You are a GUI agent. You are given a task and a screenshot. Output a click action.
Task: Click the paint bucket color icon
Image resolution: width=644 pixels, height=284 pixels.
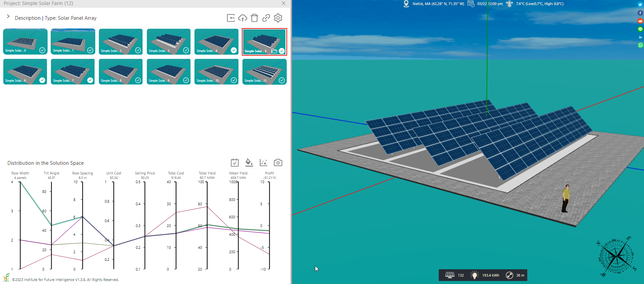(x=249, y=163)
